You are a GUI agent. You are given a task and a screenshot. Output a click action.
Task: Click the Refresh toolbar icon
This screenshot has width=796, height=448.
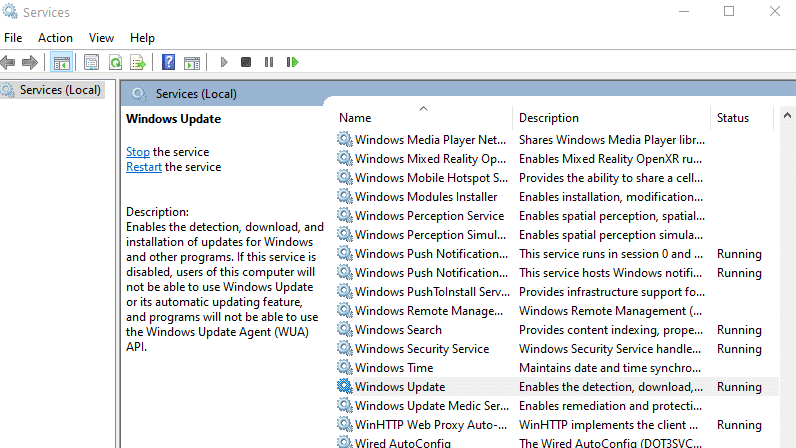(x=115, y=62)
